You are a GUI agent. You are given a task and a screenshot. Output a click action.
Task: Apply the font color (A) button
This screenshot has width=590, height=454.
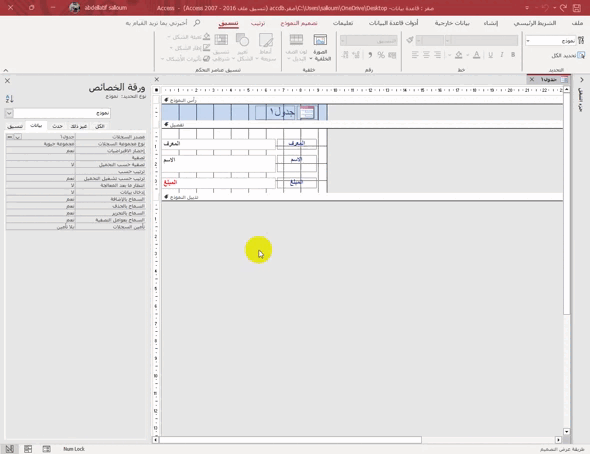point(476,55)
